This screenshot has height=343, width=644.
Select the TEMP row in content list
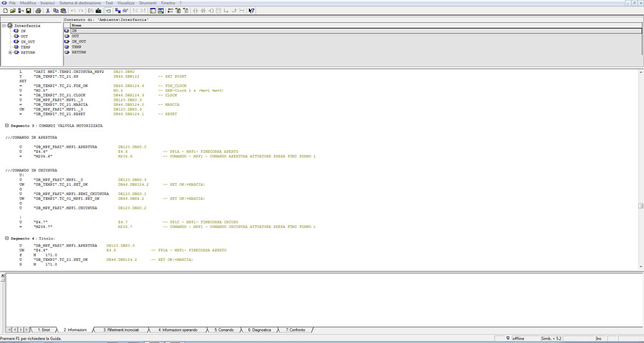click(x=76, y=47)
